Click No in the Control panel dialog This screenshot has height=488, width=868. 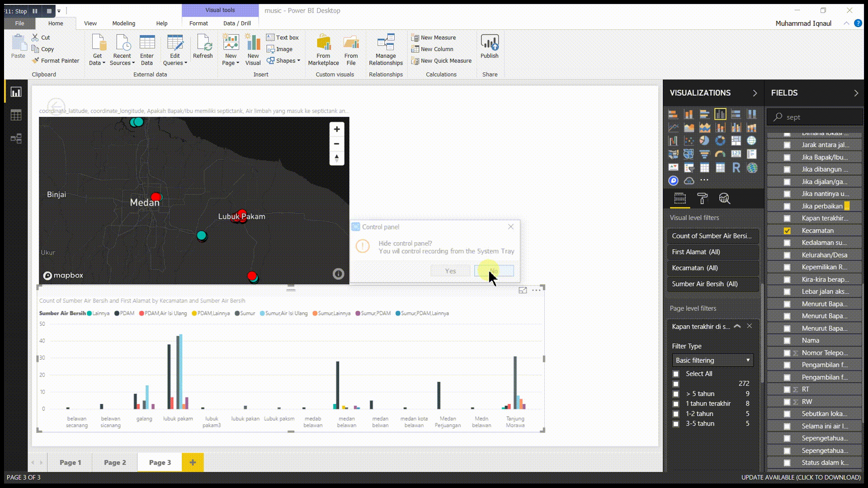point(494,271)
